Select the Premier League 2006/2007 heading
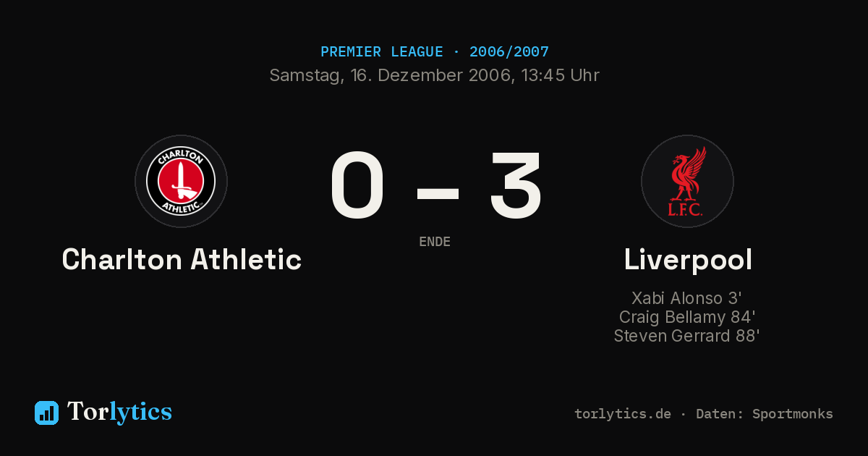 435,52
